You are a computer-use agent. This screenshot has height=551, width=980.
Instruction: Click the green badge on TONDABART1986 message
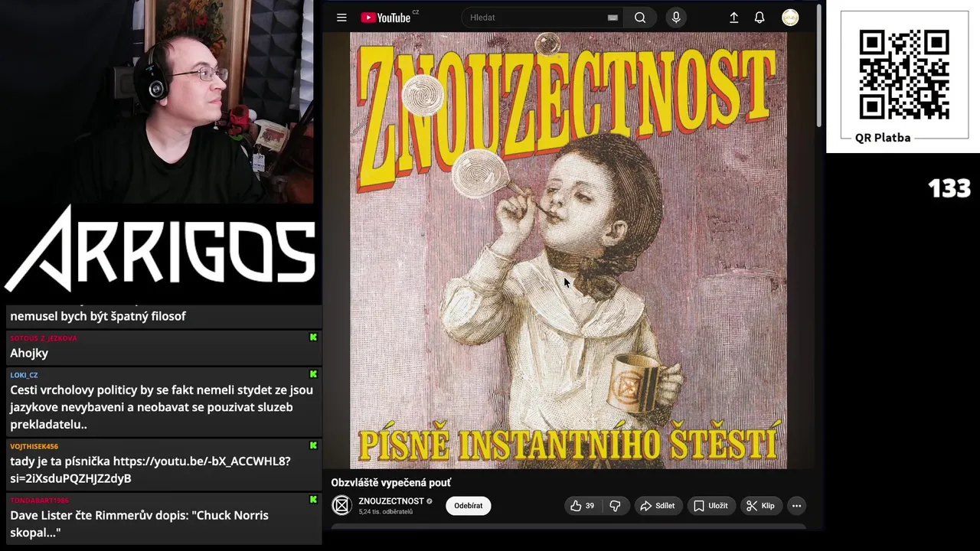[313, 500]
